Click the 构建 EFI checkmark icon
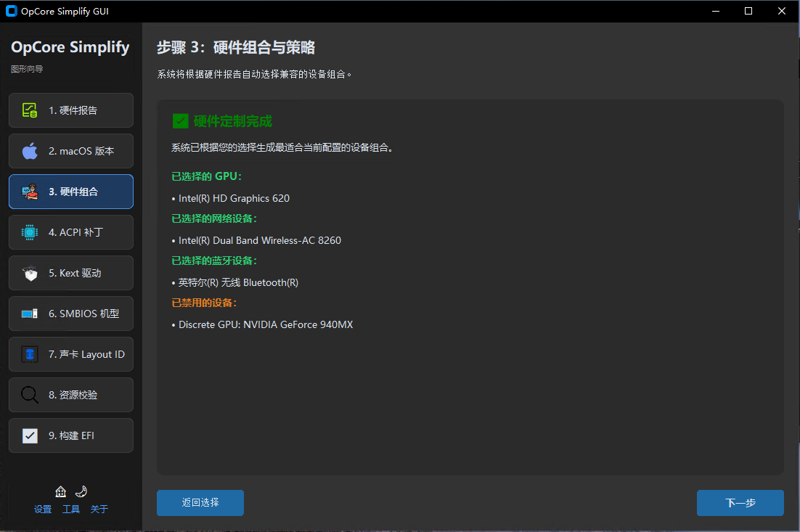The width and height of the screenshot is (800, 532). coord(30,435)
